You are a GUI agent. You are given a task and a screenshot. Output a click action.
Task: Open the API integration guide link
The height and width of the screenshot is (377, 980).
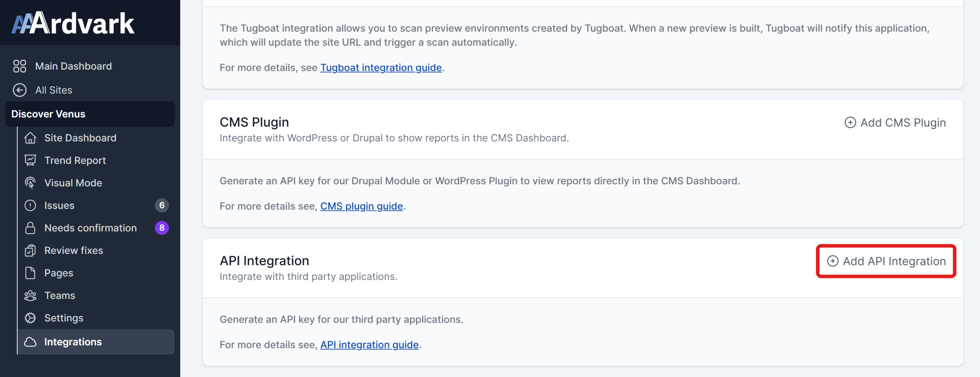pyautogui.click(x=369, y=345)
